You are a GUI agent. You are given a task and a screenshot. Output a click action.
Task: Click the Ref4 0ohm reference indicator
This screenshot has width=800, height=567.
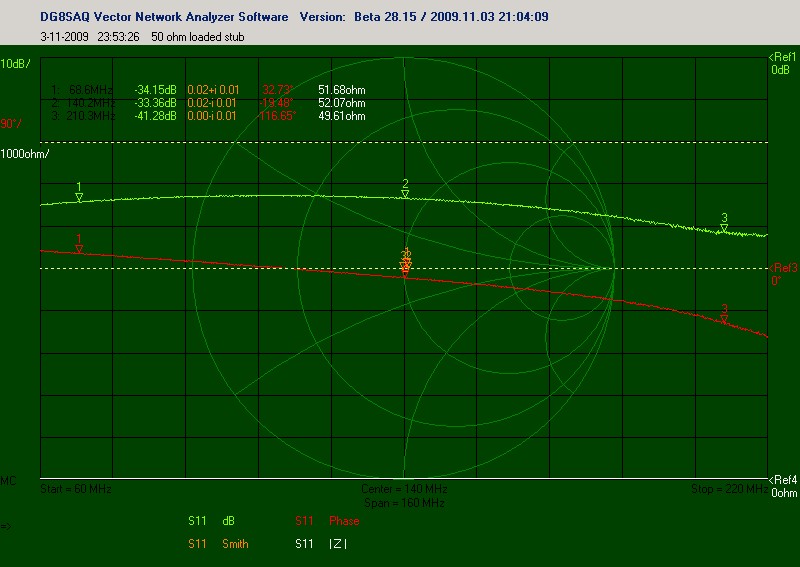pyautogui.click(x=783, y=486)
